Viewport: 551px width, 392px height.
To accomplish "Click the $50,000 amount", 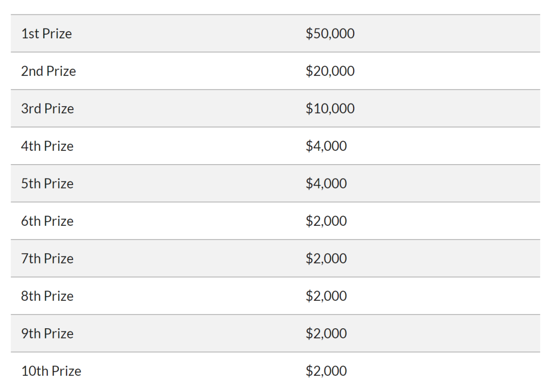I will (330, 34).
